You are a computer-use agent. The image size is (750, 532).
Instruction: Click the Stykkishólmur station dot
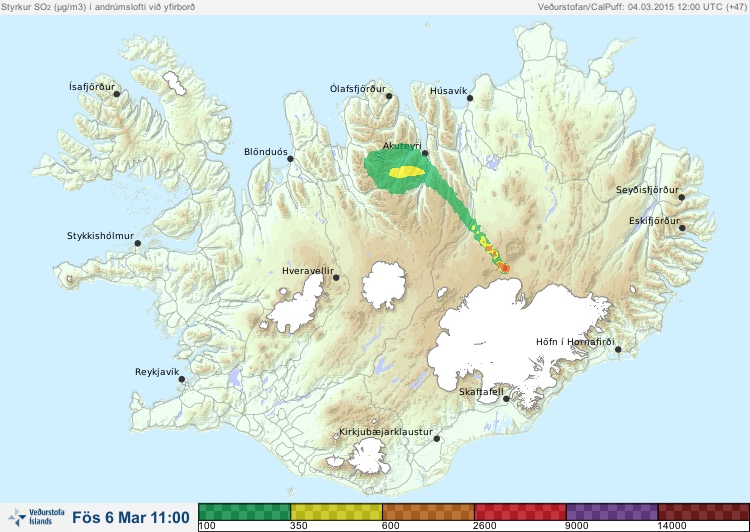138,244
